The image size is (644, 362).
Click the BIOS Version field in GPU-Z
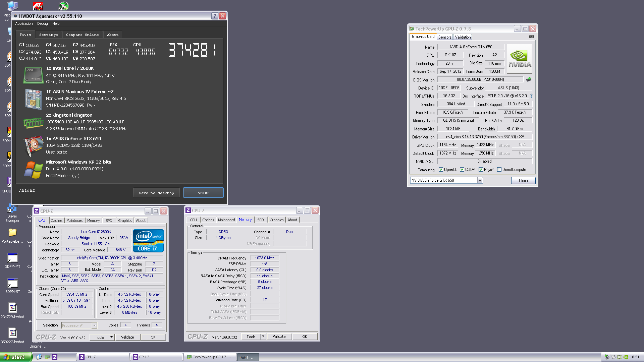tap(480, 79)
